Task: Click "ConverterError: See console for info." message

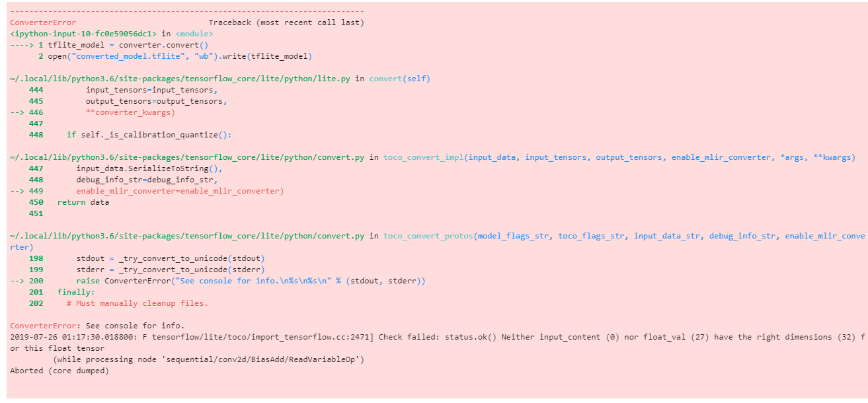Action: point(97,326)
